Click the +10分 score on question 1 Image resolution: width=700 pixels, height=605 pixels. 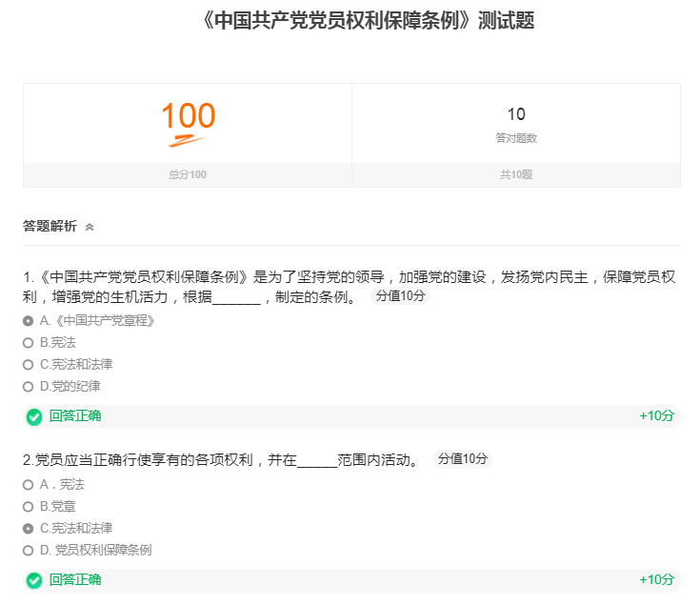coord(656,416)
